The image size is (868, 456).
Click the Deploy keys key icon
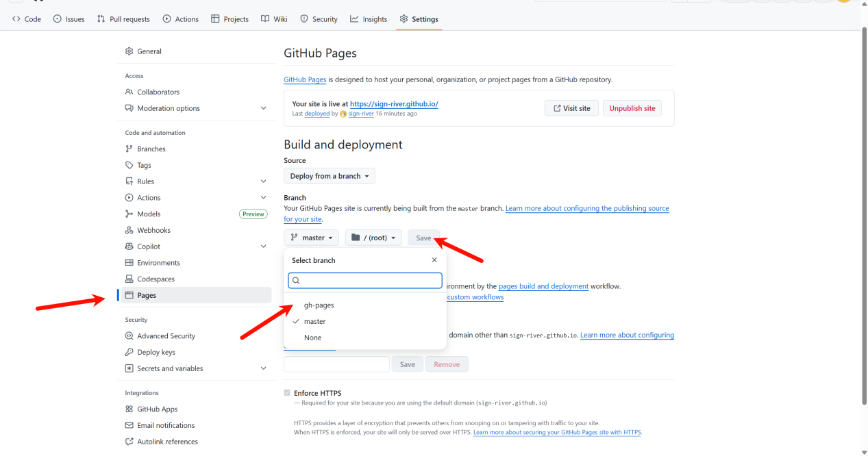tap(129, 352)
